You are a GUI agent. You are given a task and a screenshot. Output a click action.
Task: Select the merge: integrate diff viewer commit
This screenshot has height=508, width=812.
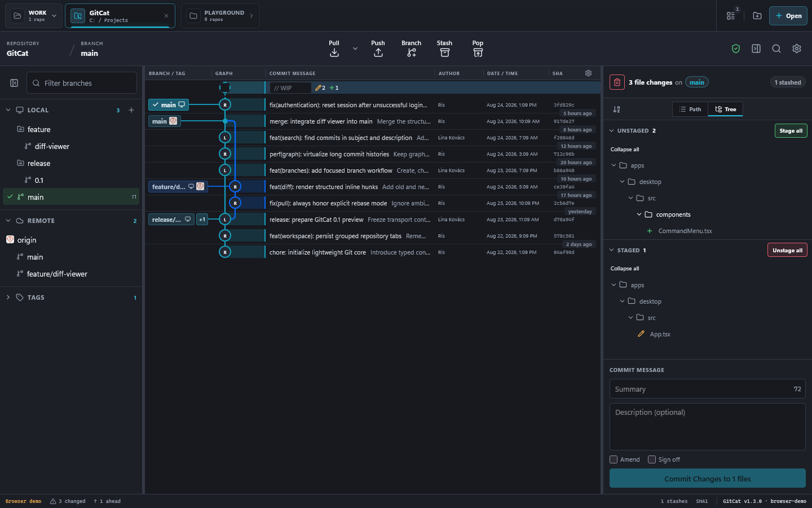click(x=372, y=121)
